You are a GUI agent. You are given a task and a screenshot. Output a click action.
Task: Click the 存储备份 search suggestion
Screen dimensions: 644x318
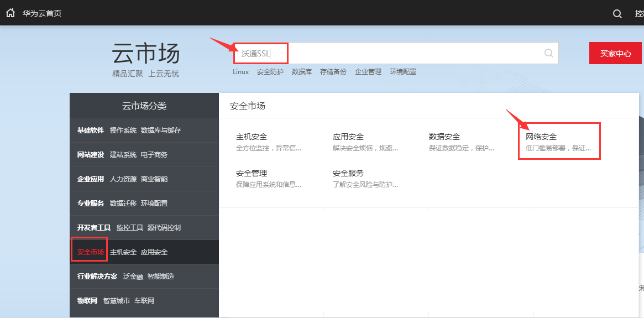point(333,72)
